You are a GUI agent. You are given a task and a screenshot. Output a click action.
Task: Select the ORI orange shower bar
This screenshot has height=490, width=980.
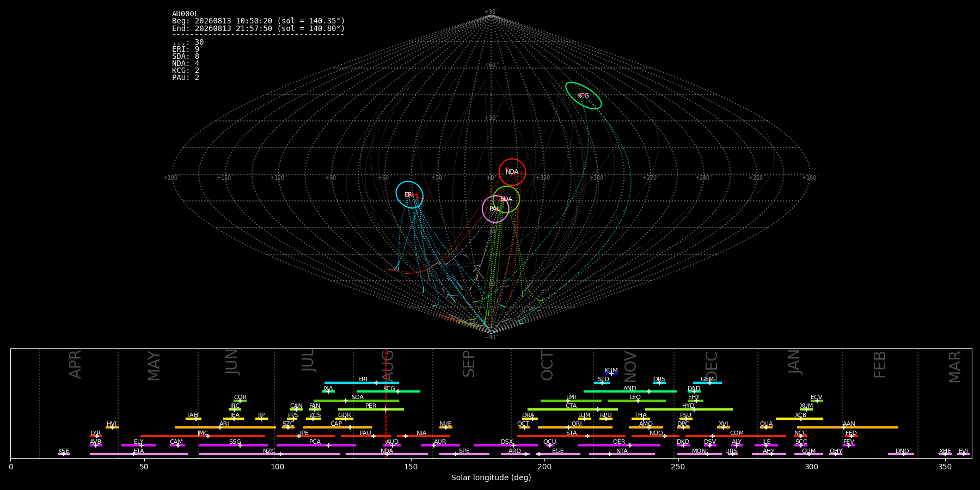(x=575, y=427)
